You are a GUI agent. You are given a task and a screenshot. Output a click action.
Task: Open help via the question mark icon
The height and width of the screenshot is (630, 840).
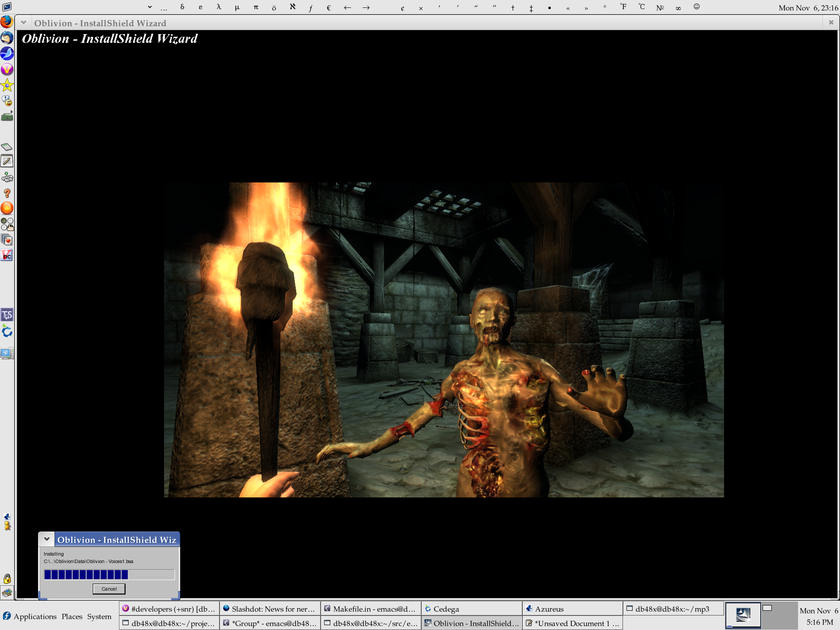7,193
